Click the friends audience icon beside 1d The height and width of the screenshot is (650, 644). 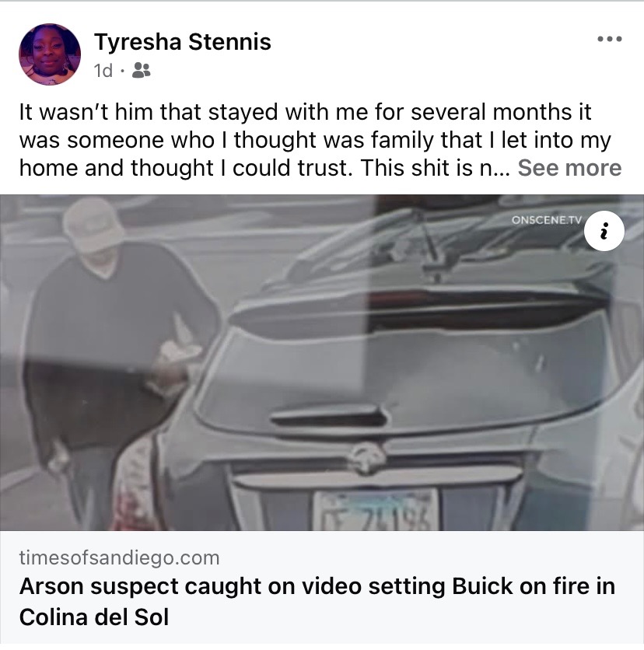[x=141, y=71]
